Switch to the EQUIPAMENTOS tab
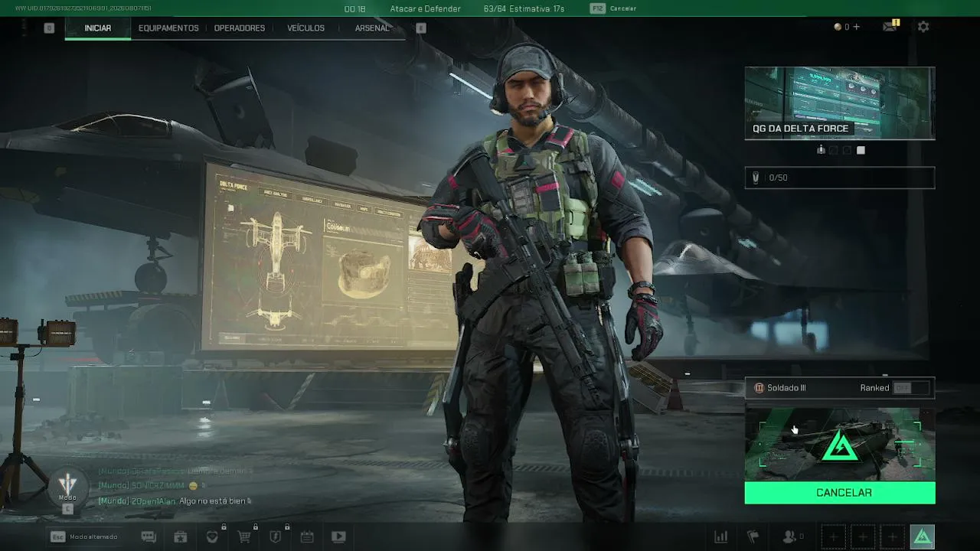 coord(168,28)
